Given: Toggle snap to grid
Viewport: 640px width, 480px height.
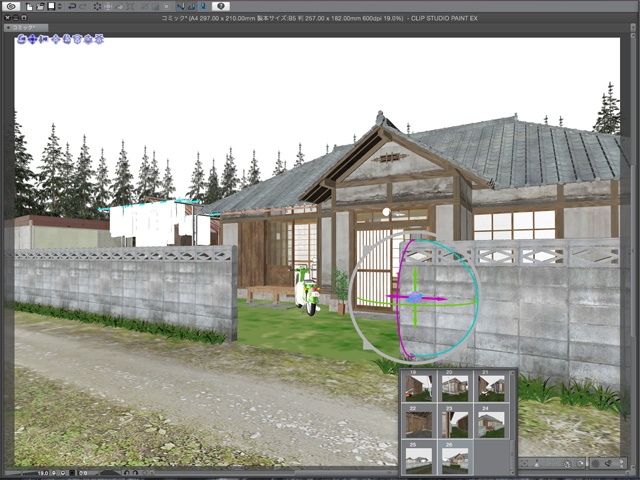Looking at the screenshot, I should tap(203, 7).
